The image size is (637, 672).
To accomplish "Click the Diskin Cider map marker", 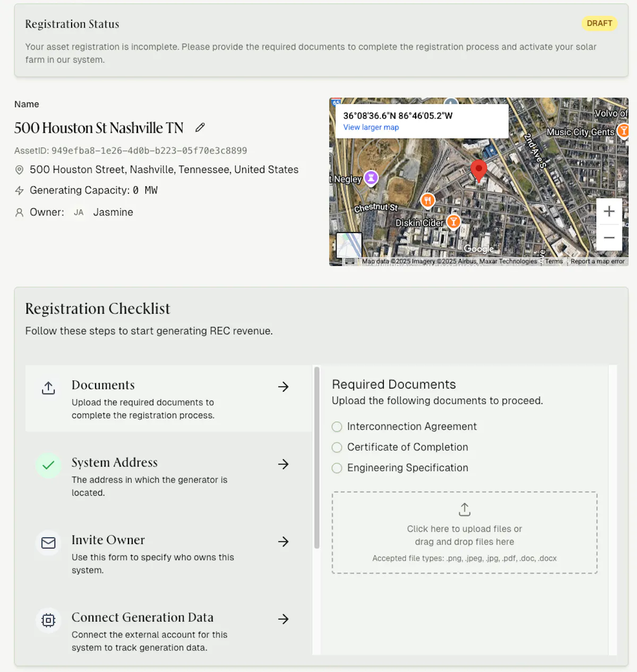I will 453,221.
